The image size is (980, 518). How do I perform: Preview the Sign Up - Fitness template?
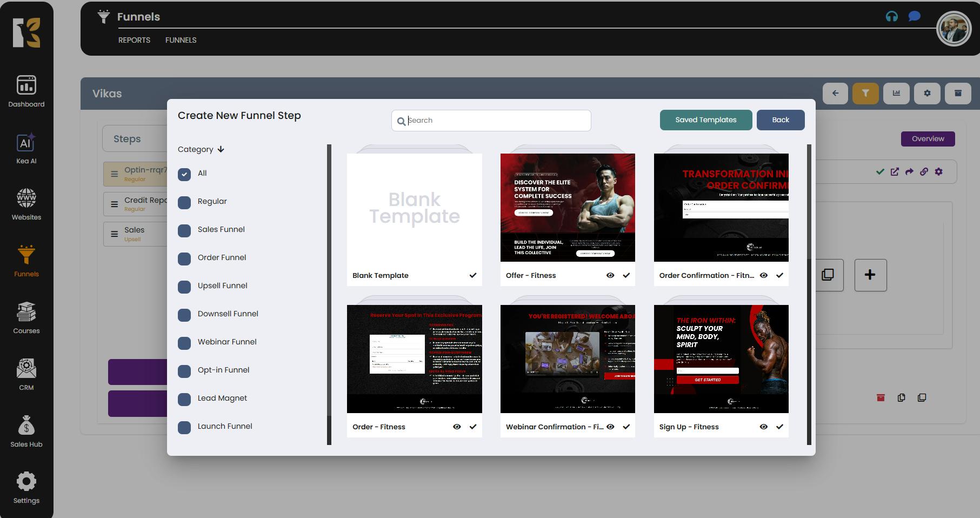tap(763, 427)
